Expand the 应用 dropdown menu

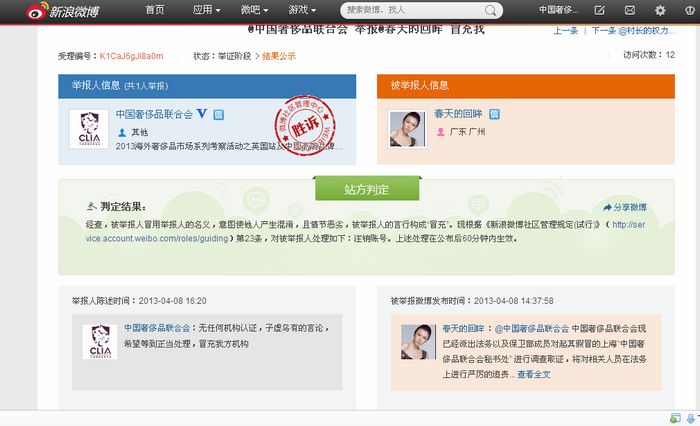click(206, 9)
